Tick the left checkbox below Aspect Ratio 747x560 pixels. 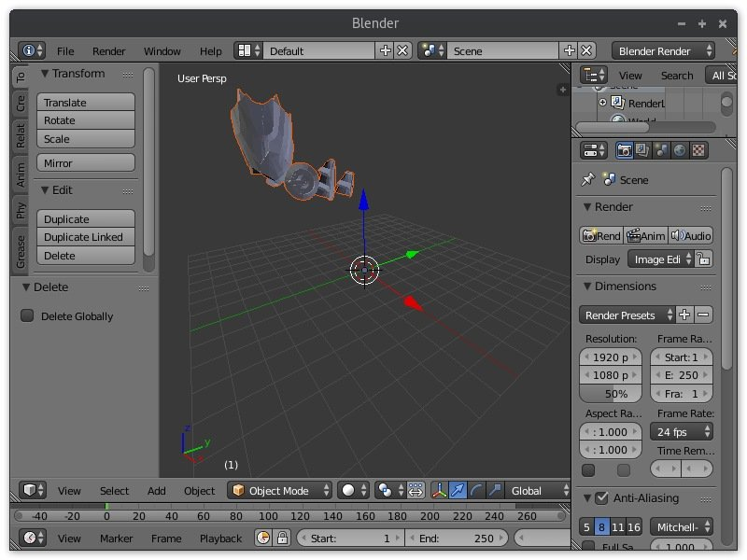588,470
